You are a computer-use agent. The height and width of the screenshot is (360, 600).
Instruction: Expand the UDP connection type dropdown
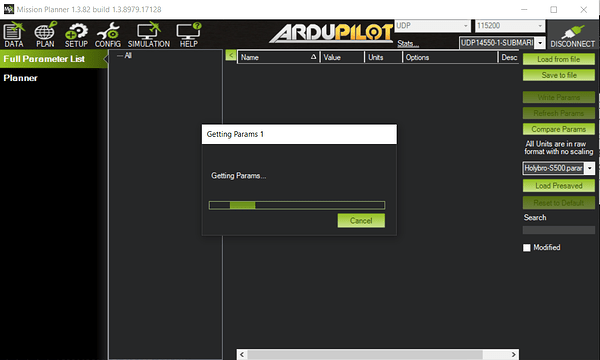click(x=432, y=26)
